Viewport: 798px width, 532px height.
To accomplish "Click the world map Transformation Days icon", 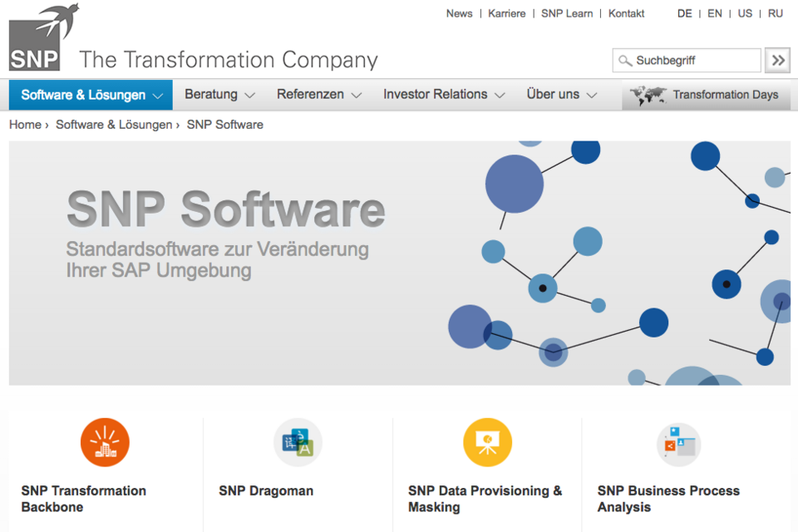I will pyautogui.click(x=648, y=96).
